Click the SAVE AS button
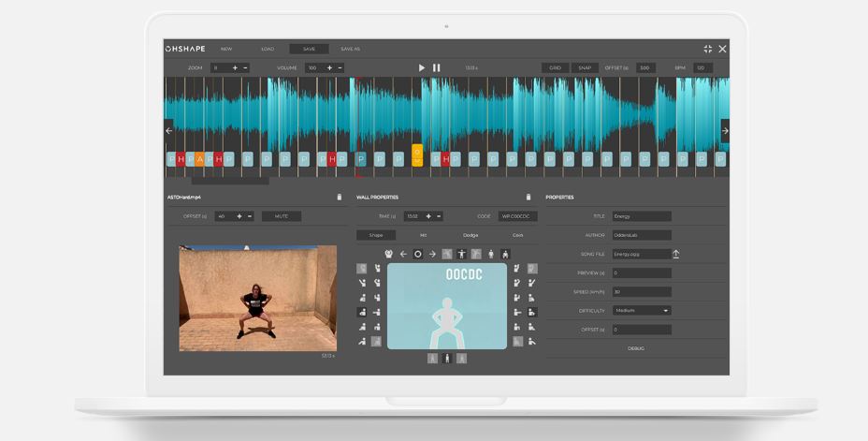The width and height of the screenshot is (868, 441). [x=350, y=49]
